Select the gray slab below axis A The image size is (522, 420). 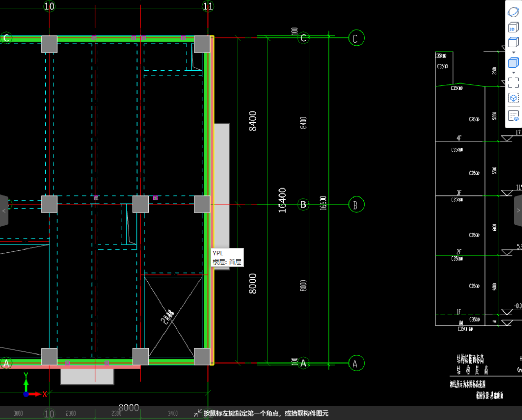[87, 377]
